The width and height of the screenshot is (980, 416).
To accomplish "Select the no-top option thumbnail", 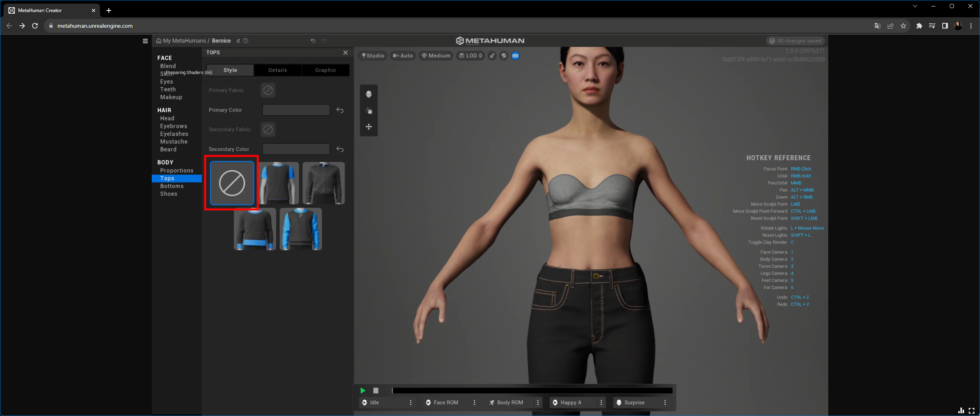I will click(x=232, y=183).
